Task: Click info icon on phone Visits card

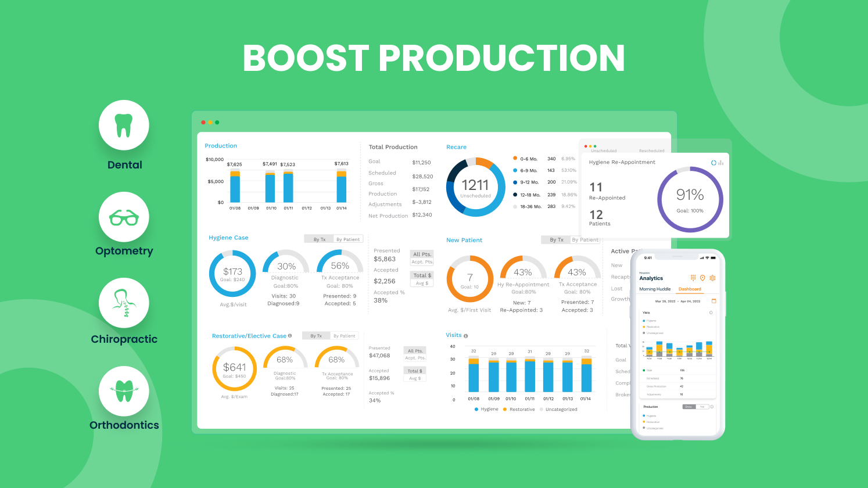Action: tap(711, 313)
